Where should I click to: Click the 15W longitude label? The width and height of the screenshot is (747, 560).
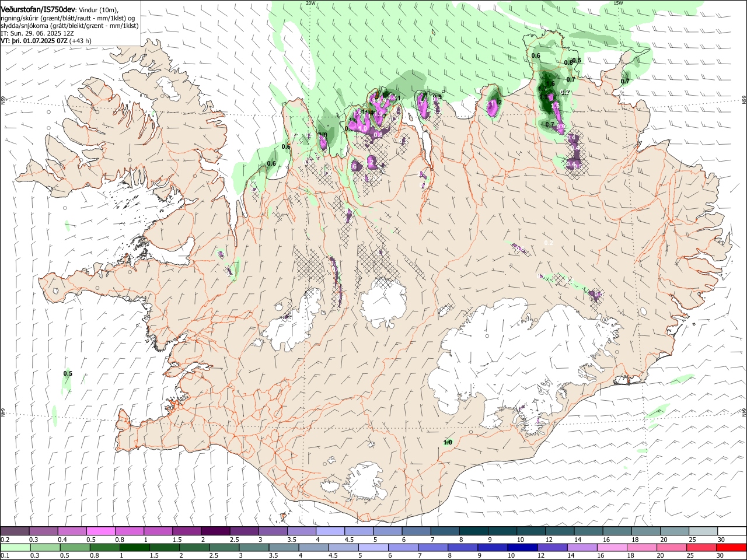(x=617, y=3)
